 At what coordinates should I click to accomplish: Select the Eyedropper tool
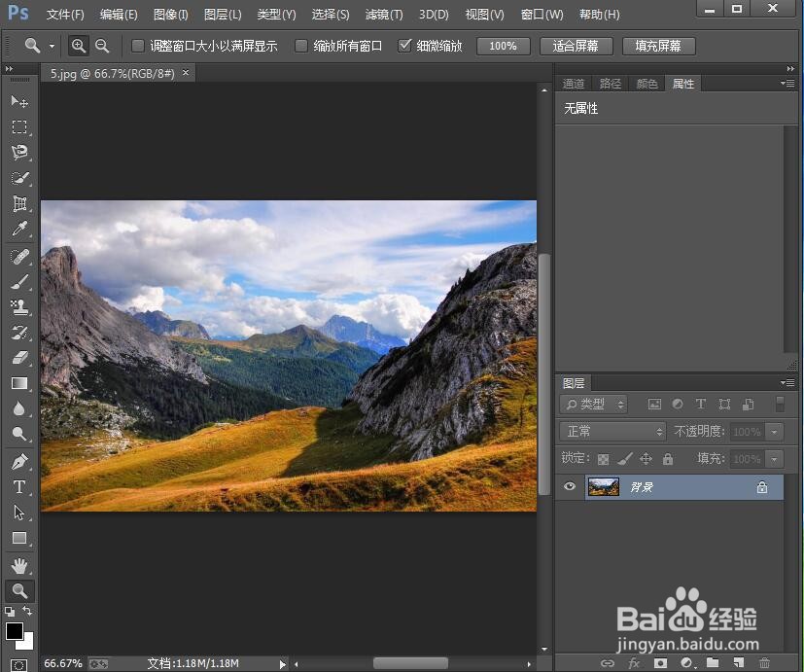click(19, 229)
